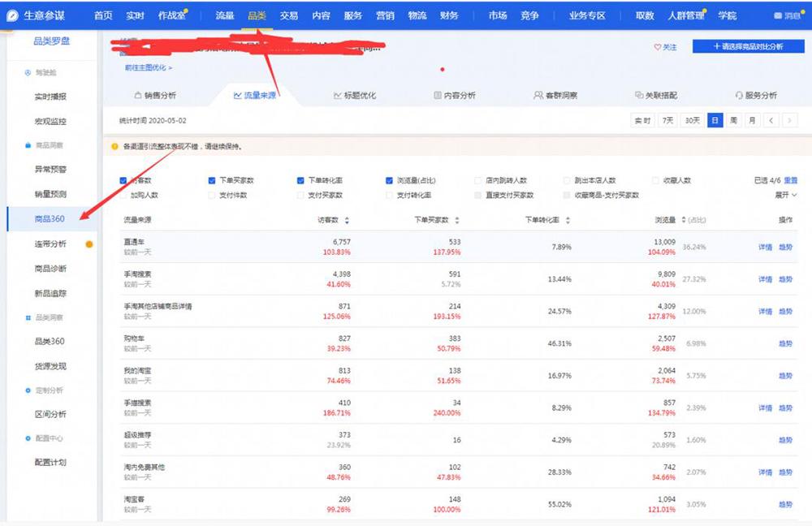
Task: Open the 消息 messages icon
Action: (779, 16)
